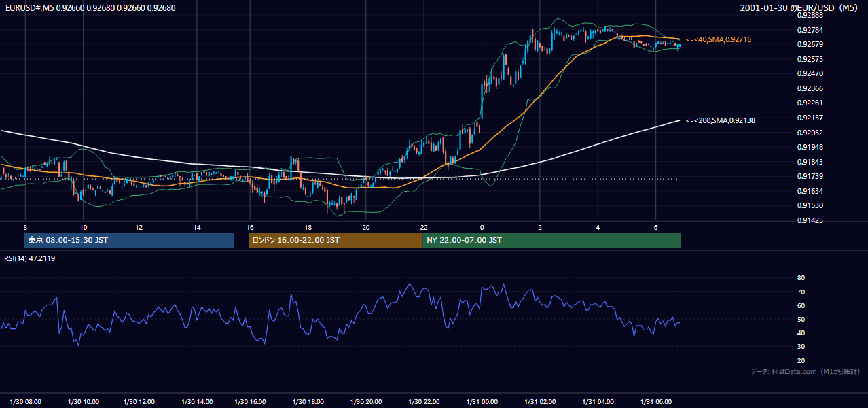Click hour tick 0 under price chart

(482, 227)
